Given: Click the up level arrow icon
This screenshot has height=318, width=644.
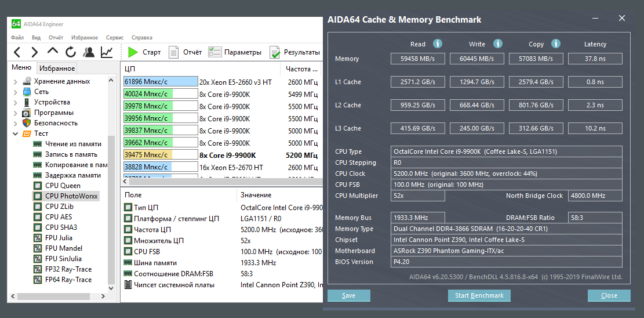Looking at the screenshot, I should point(53,52).
